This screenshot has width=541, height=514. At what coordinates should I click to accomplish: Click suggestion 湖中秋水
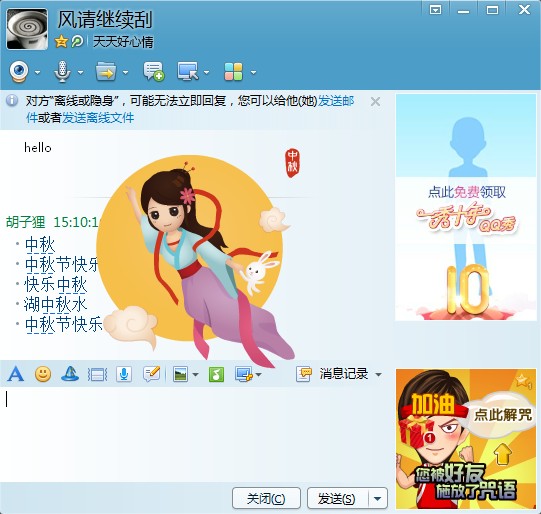(55, 305)
